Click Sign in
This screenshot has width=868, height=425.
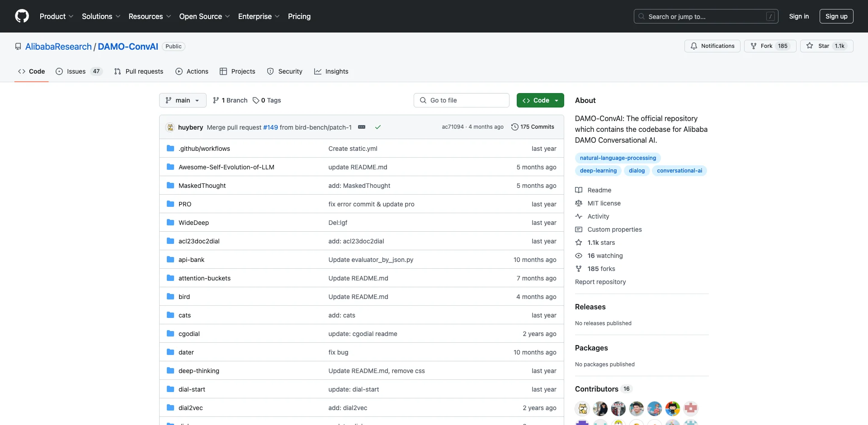point(799,16)
